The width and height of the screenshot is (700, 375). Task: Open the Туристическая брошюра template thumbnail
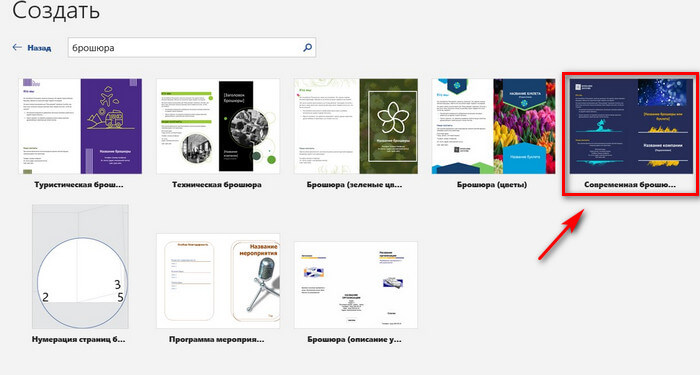coord(80,126)
